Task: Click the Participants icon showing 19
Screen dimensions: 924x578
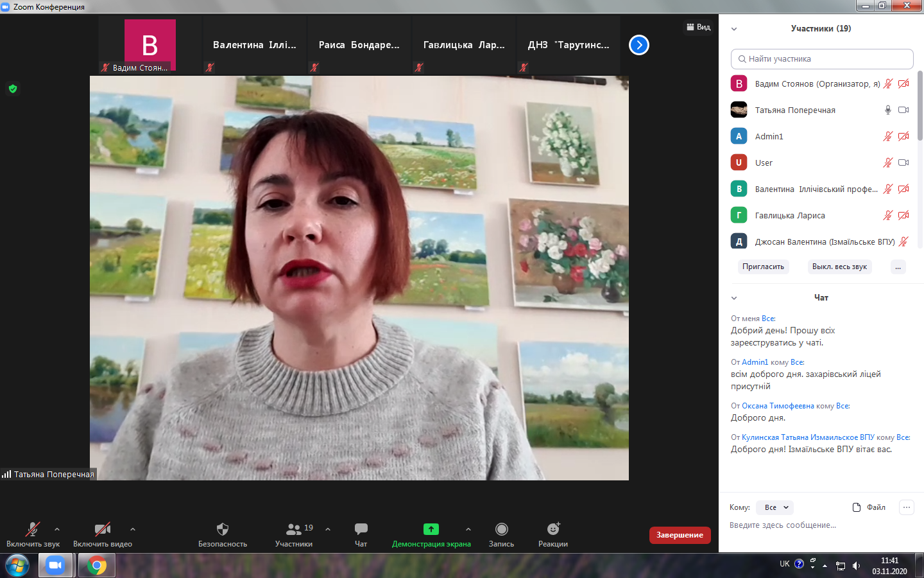Action: tap(294, 529)
